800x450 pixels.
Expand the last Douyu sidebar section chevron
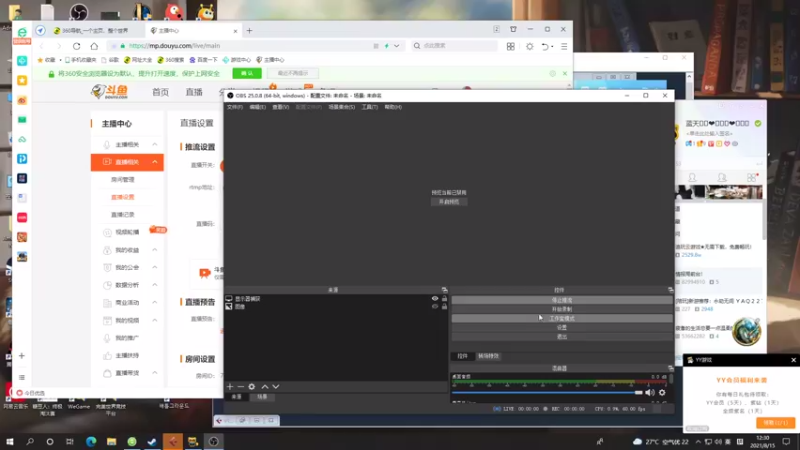pyautogui.click(x=155, y=373)
